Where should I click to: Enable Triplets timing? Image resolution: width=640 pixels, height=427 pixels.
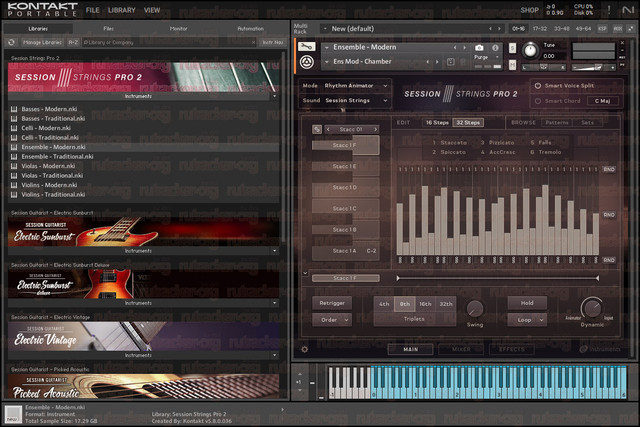(414, 319)
